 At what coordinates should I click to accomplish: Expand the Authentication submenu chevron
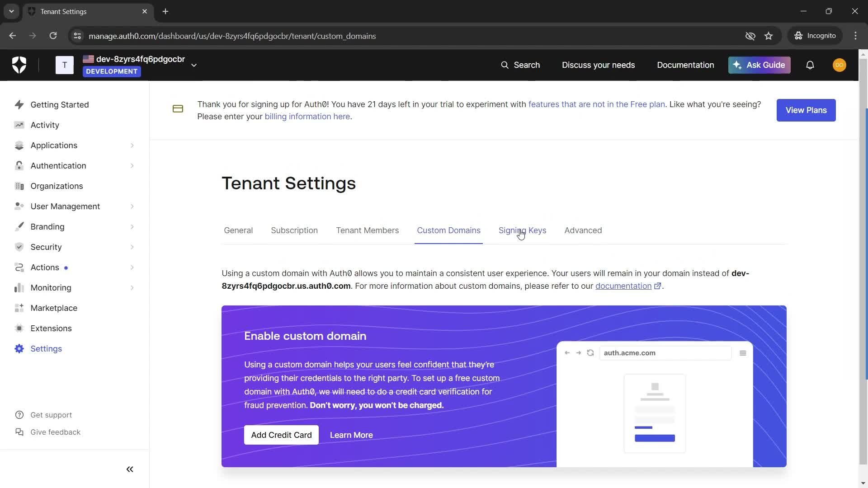(x=132, y=166)
